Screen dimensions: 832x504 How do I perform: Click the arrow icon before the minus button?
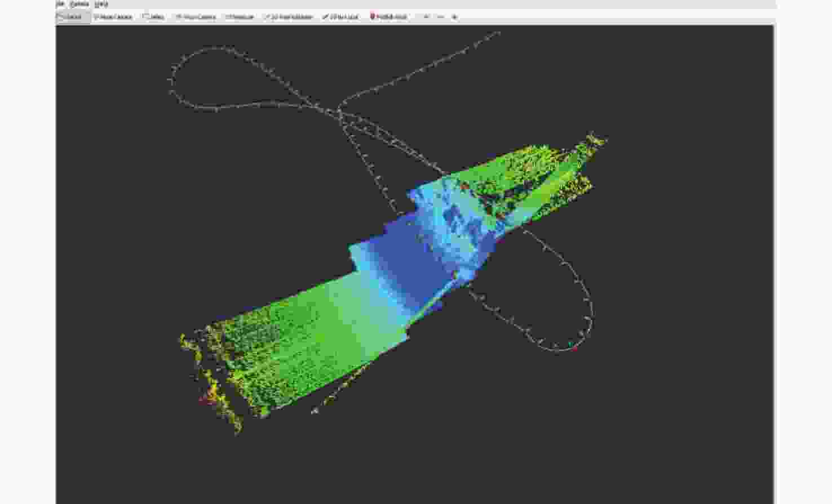(426, 17)
